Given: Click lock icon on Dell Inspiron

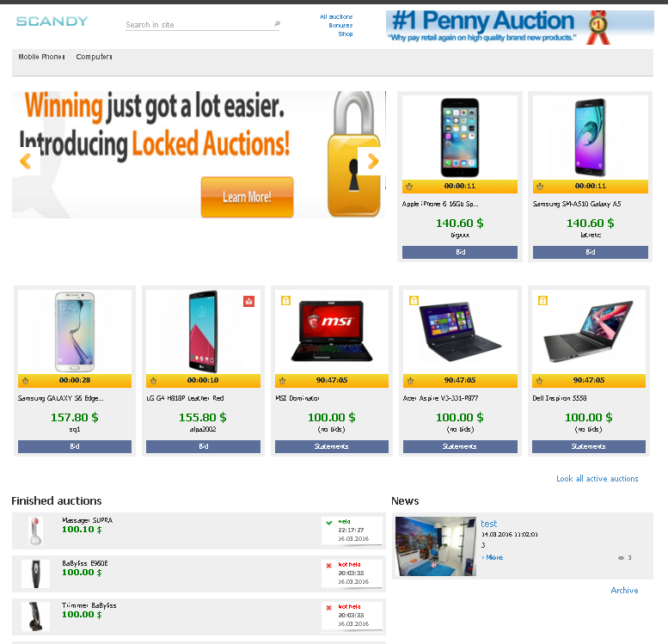Looking at the screenshot, I should (x=542, y=300).
